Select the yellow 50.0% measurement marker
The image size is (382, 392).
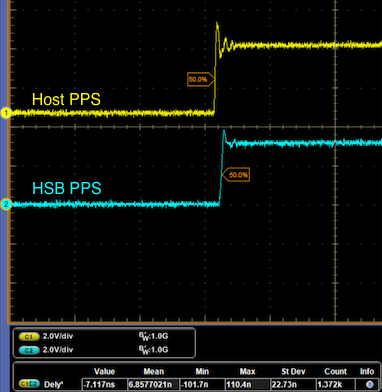click(201, 79)
